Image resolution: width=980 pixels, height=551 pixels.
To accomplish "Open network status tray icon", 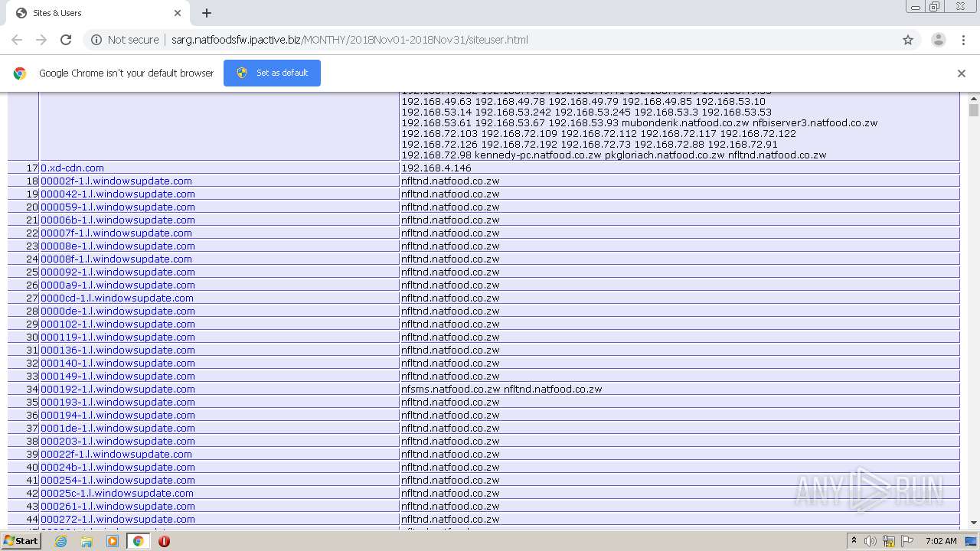I will [x=889, y=541].
